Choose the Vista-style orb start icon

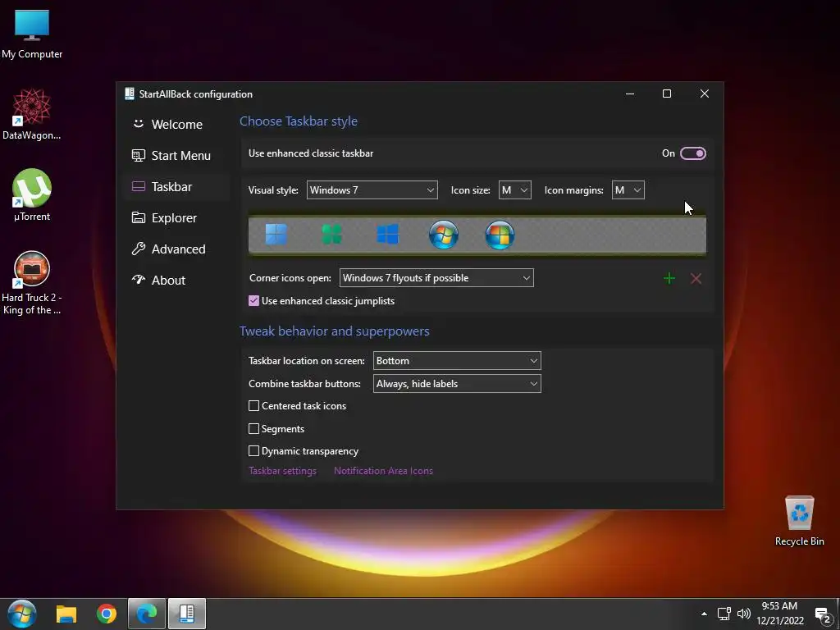(500, 235)
